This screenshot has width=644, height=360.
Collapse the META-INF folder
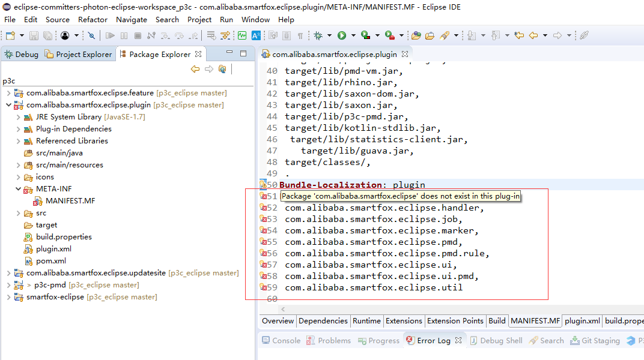coord(18,189)
